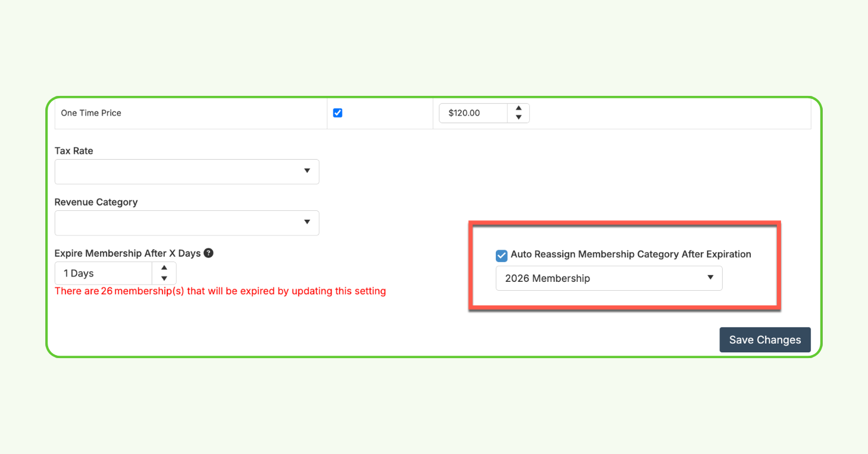Click the red membership expiration warning message
The width and height of the screenshot is (868, 454).
tap(220, 291)
